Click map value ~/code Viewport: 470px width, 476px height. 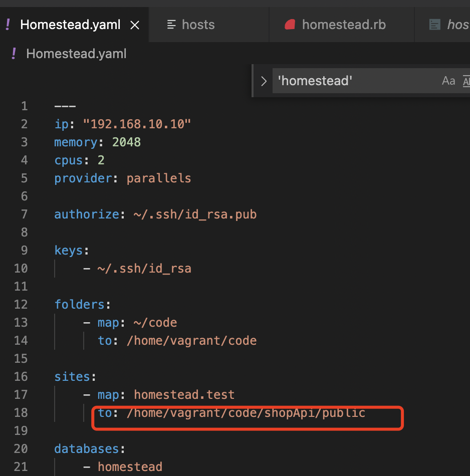click(x=155, y=322)
